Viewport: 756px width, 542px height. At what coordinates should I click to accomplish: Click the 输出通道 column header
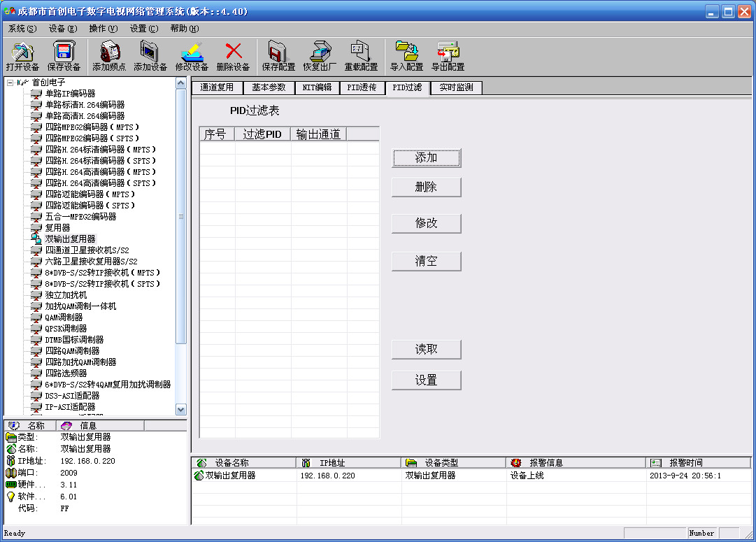click(319, 134)
